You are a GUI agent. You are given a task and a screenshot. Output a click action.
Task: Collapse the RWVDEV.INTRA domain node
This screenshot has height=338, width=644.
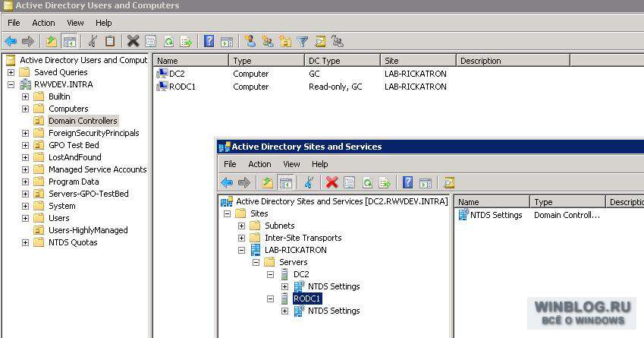tap(11, 85)
